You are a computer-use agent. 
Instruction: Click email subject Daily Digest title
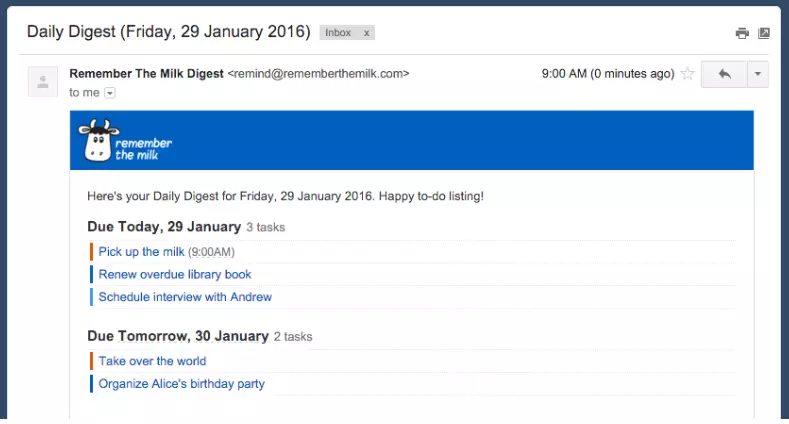[x=169, y=32]
